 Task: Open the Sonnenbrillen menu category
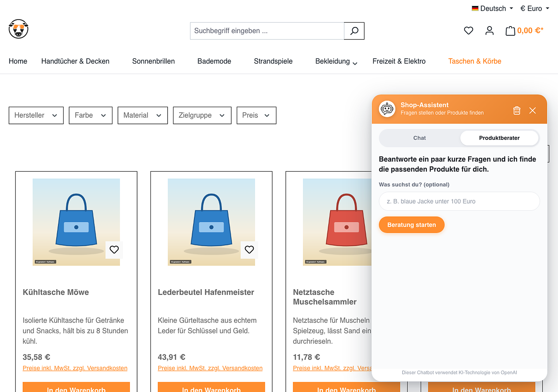point(153,61)
